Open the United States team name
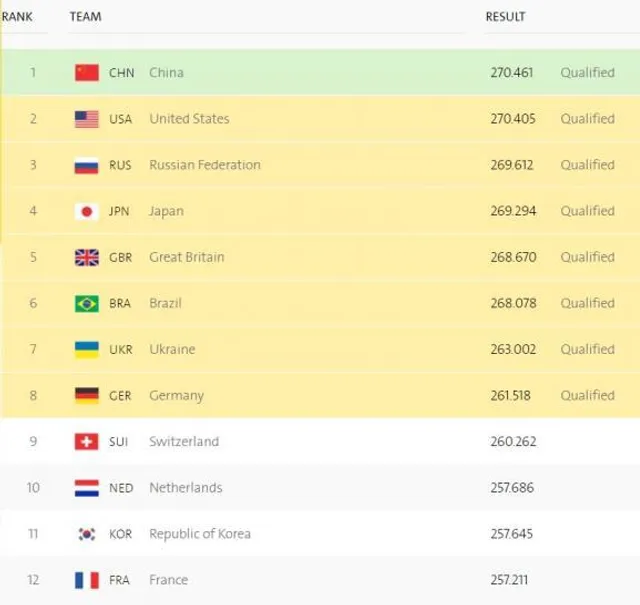Screen dimensions: 640x605 pyautogui.click(x=189, y=119)
